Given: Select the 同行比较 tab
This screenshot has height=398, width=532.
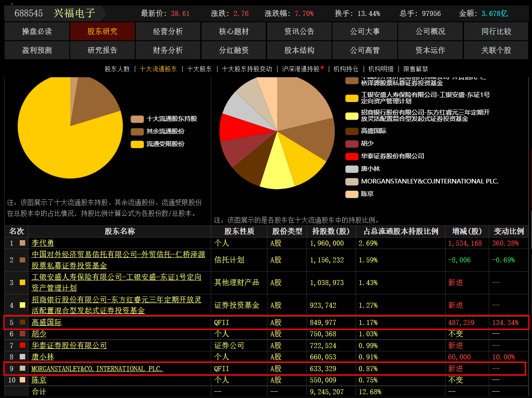Looking at the screenshot, I should pyautogui.click(x=496, y=31).
